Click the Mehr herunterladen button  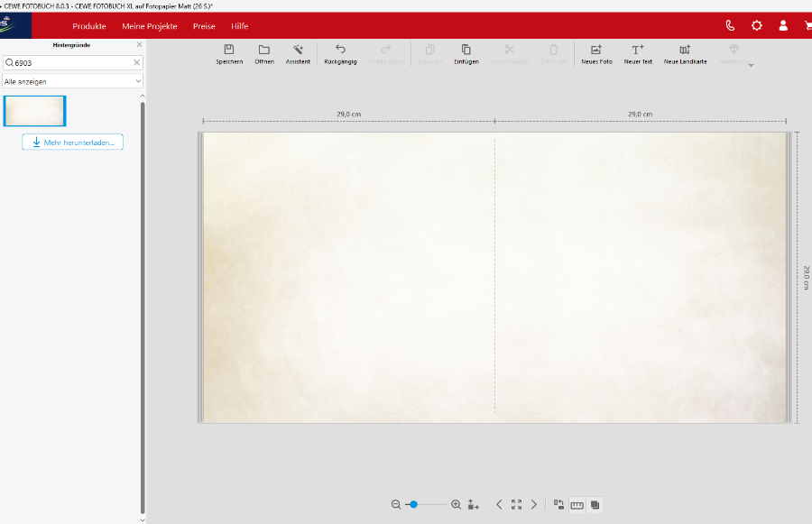tap(73, 142)
